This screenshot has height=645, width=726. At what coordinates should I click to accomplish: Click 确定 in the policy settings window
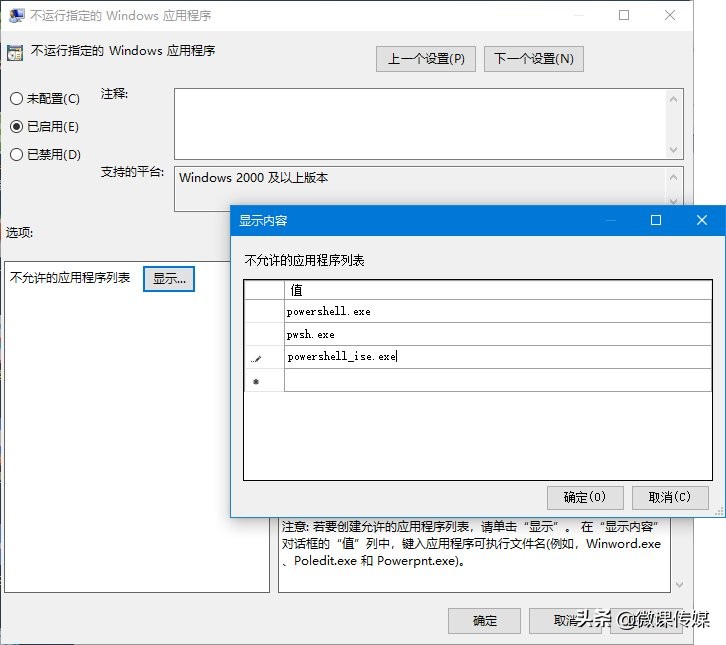tap(484, 620)
